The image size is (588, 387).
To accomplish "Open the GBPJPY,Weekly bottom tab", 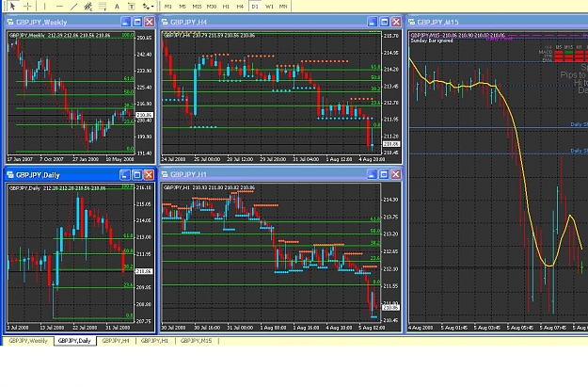I will pyautogui.click(x=28, y=341).
